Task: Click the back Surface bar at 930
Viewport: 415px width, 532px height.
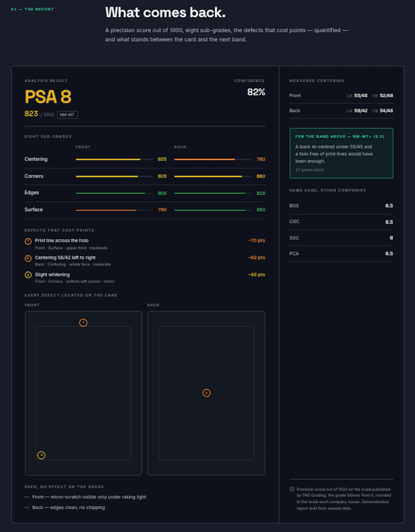Action: pyautogui.click(x=213, y=210)
